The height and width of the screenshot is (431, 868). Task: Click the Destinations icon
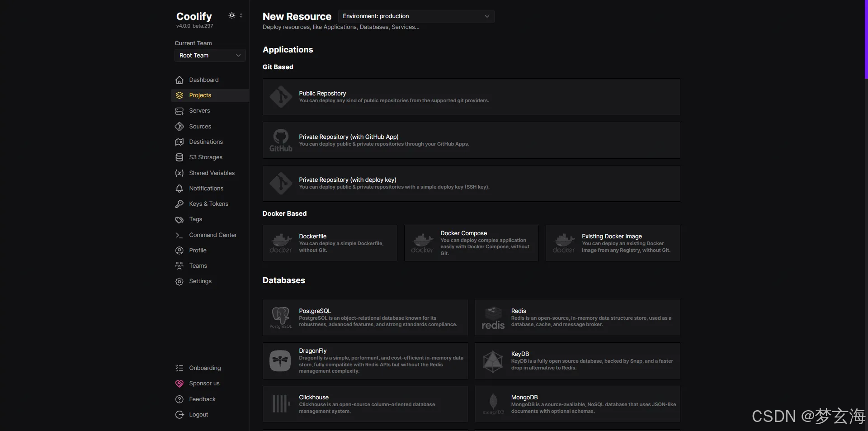tap(179, 142)
